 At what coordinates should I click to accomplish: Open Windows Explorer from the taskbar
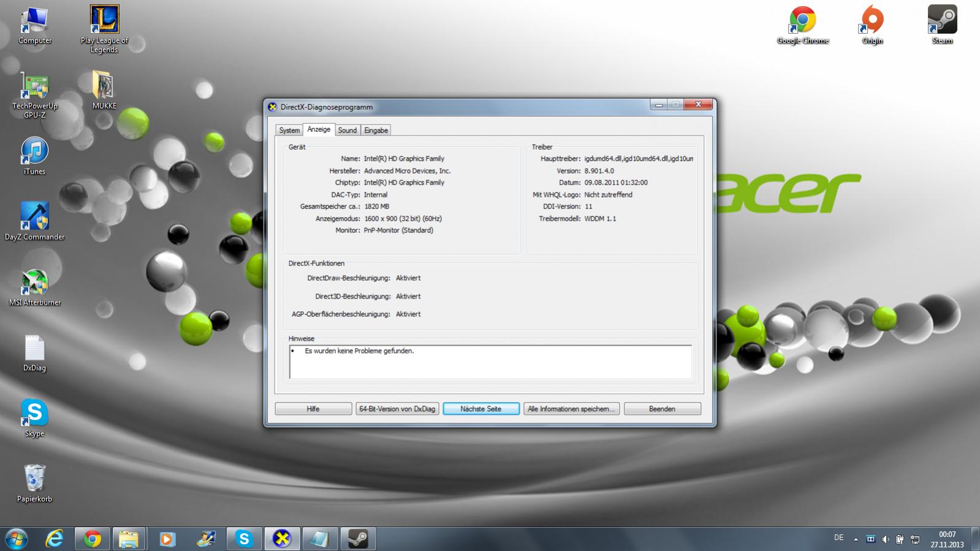(129, 539)
